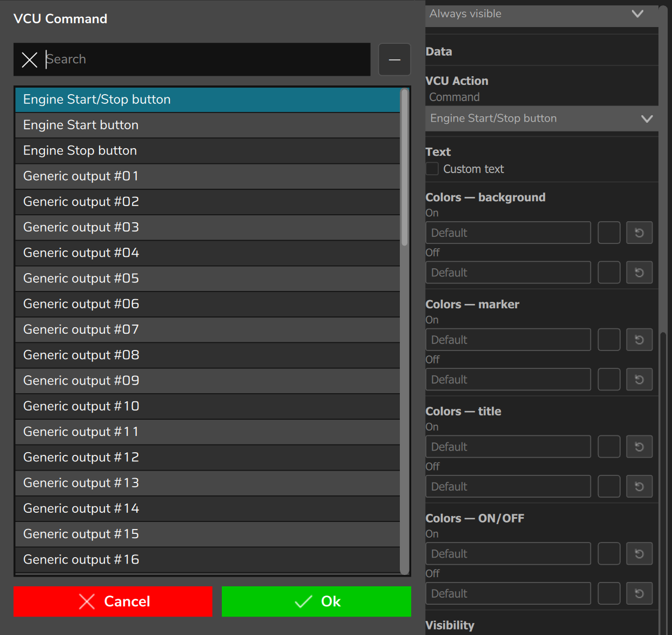Screen dimensions: 672x635
Task: Reset ON/OFF On color to default
Action: coord(639,554)
